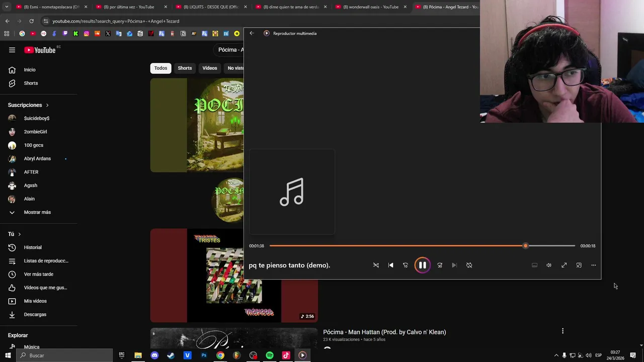Show hidden system tray icons

pos(556,355)
